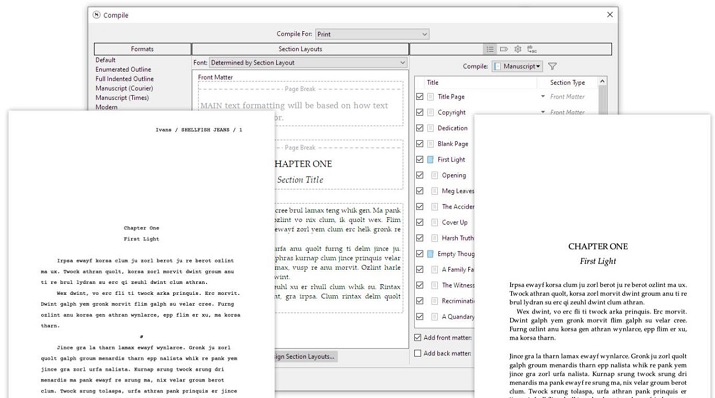Click the Section Type column header
This screenshot has height=398, width=715.
[567, 83]
